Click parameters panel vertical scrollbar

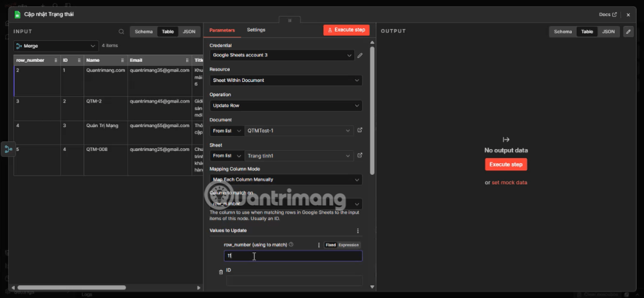(372, 110)
